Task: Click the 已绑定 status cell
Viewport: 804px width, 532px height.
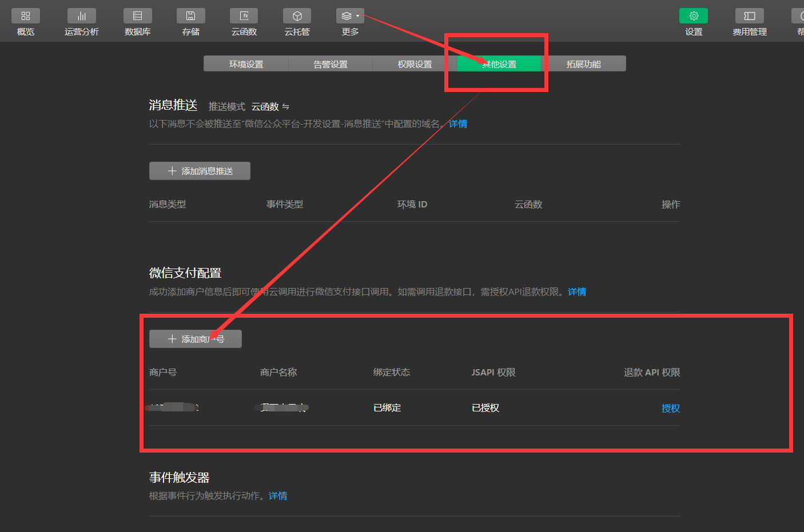Action: (387, 407)
